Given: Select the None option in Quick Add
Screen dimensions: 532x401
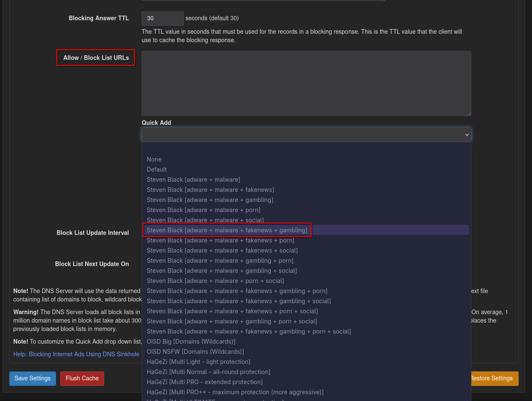Looking at the screenshot, I should pos(306,159).
